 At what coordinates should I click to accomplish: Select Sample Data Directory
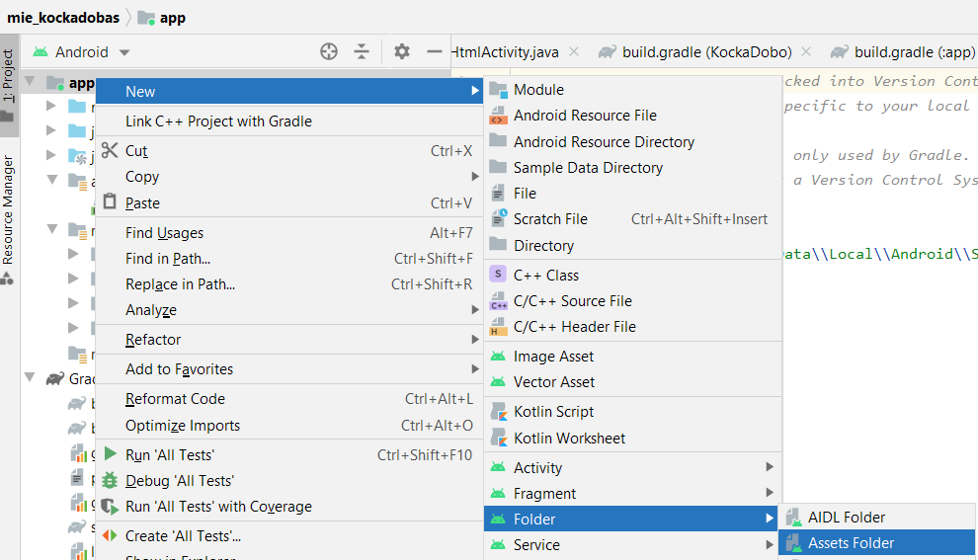pyautogui.click(x=632, y=168)
